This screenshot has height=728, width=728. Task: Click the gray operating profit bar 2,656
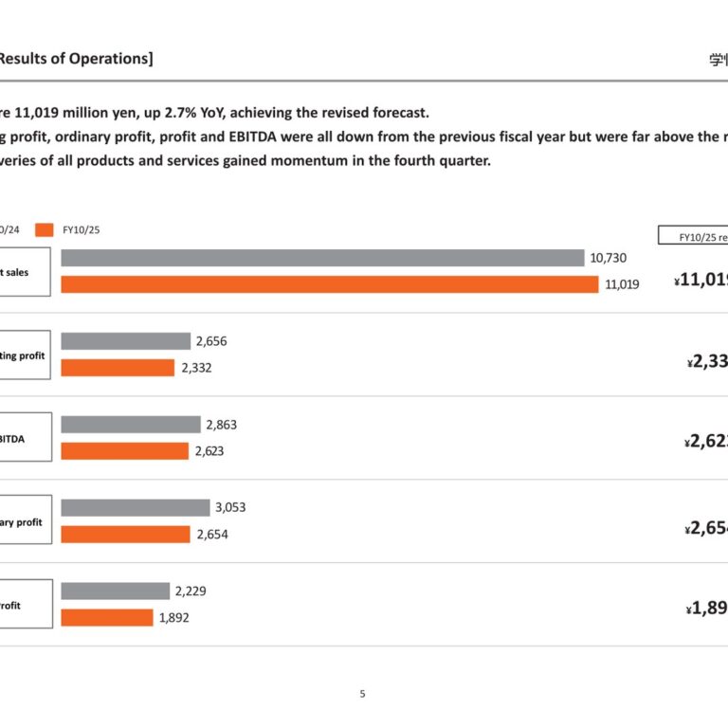[x=126, y=341]
